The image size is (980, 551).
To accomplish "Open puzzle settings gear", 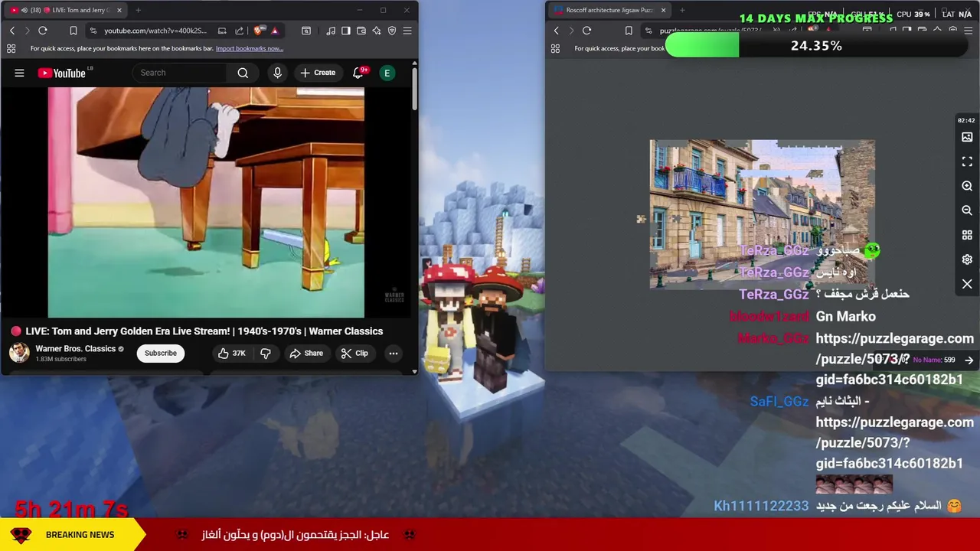I will 967,259.
